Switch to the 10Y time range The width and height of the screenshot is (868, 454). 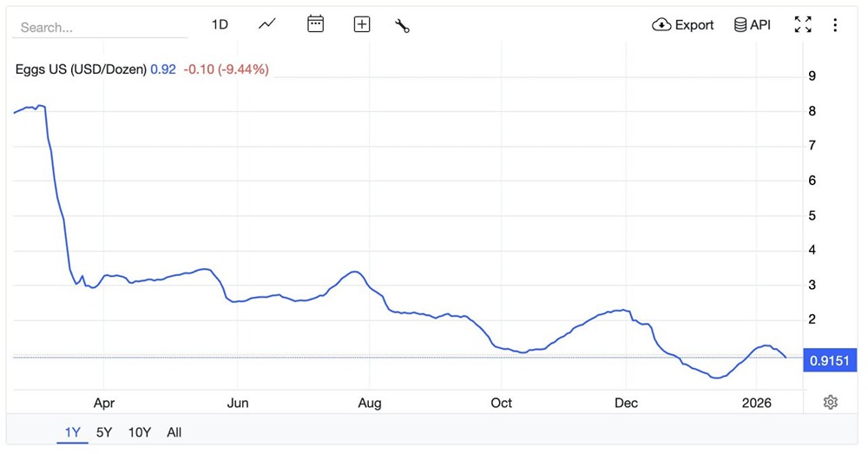pyautogui.click(x=139, y=432)
